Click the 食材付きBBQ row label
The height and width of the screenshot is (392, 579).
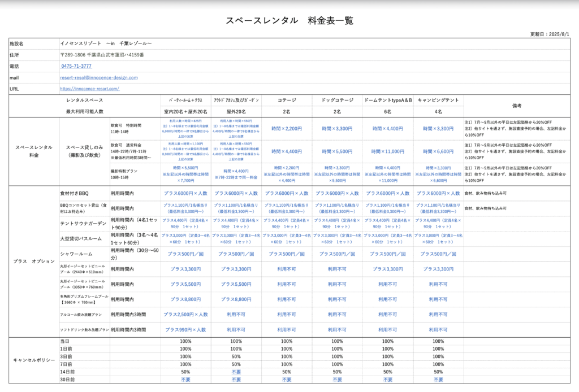[x=75, y=193]
